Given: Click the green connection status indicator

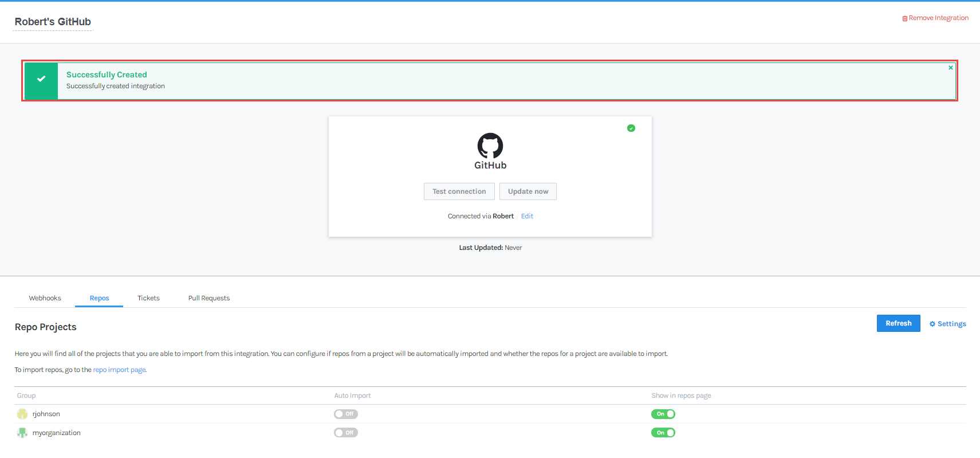Looking at the screenshot, I should tap(631, 128).
